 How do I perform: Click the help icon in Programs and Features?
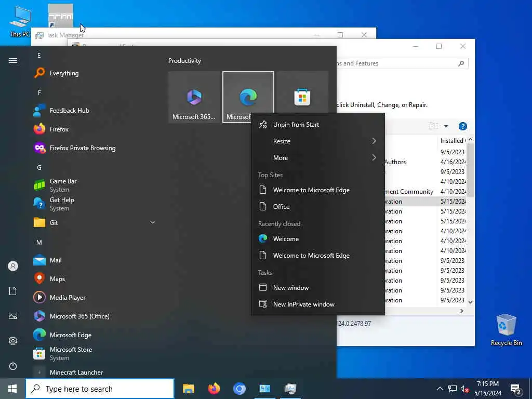point(462,126)
